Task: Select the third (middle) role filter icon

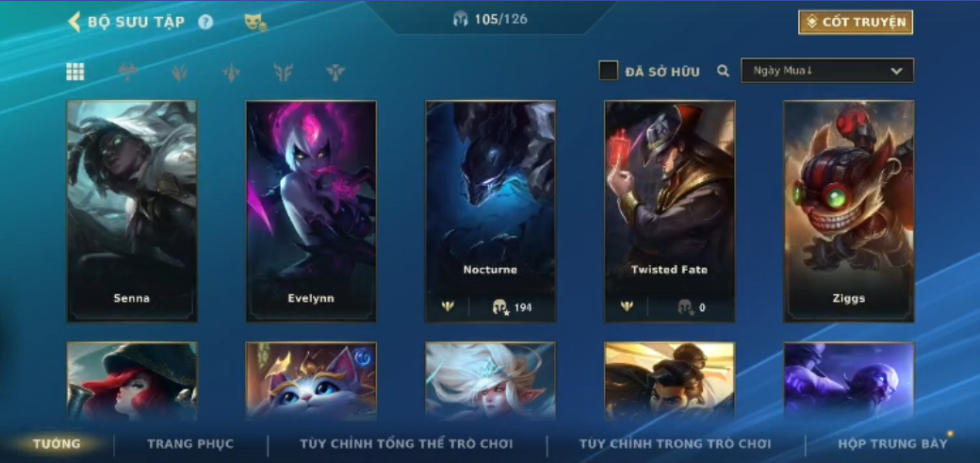Action: 231,73
